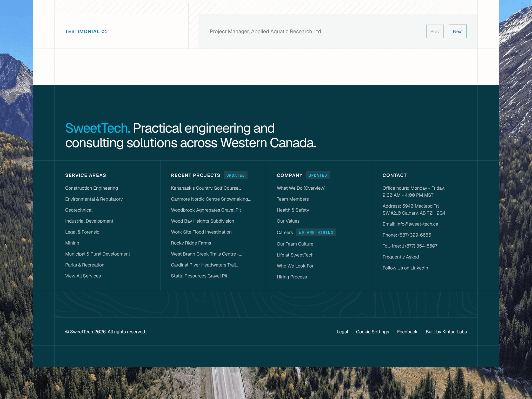Open Kananaskis Country Golf Course project
Image resolution: width=532 pixels, height=399 pixels.
click(206, 188)
